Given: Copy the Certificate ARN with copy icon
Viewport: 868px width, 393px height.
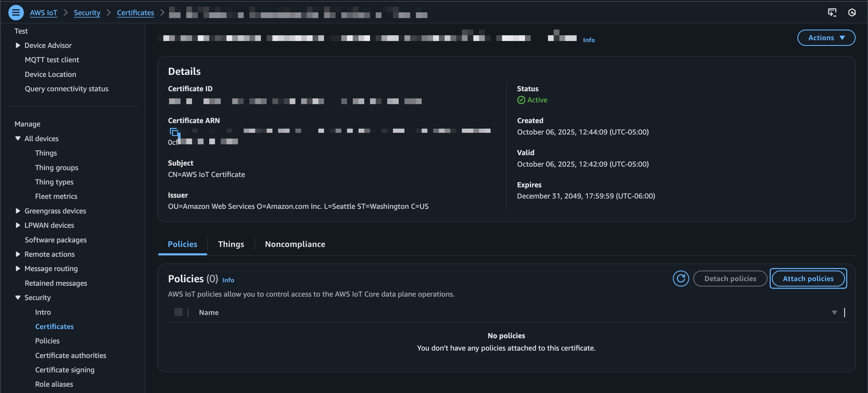Looking at the screenshot, I should [x=174, y=132].
